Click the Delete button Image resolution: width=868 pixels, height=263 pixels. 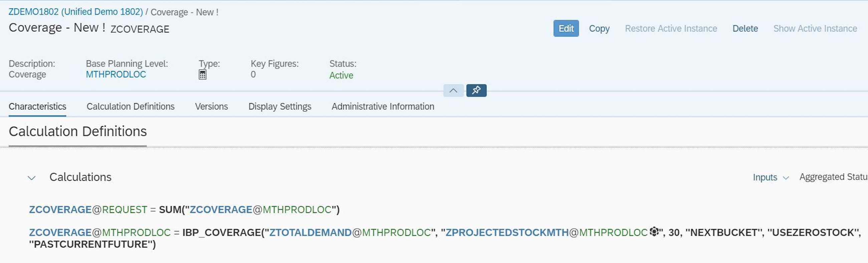pos(745,29)
